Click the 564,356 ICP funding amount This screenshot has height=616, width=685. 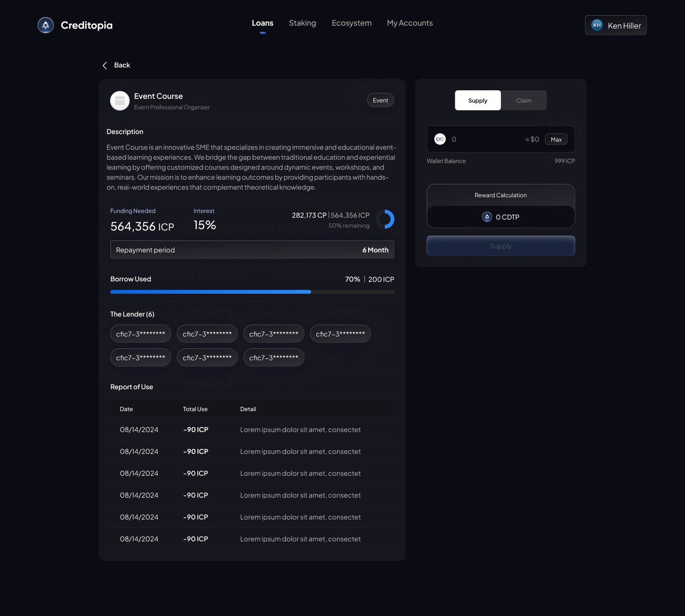[142, 227]
